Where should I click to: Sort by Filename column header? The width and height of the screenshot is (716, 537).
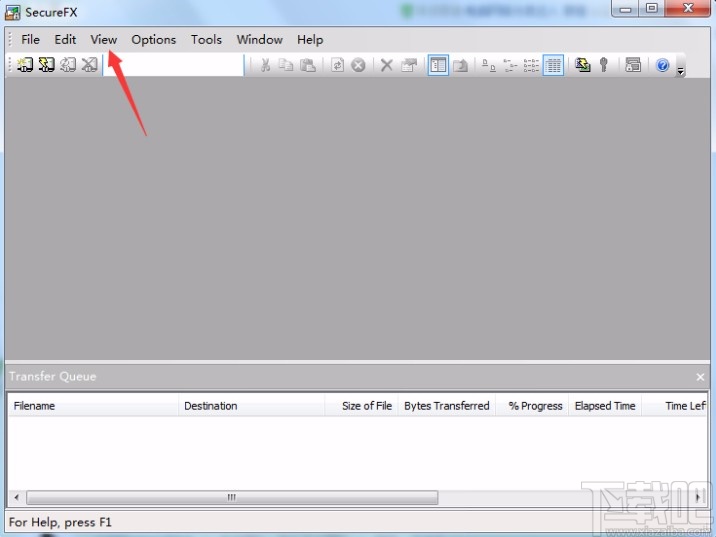click(x=93, y=406)
